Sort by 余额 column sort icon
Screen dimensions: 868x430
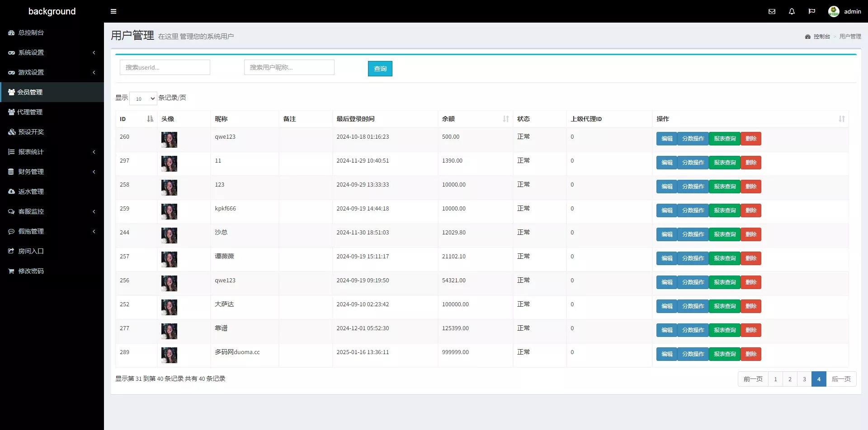tap(505, 119)
